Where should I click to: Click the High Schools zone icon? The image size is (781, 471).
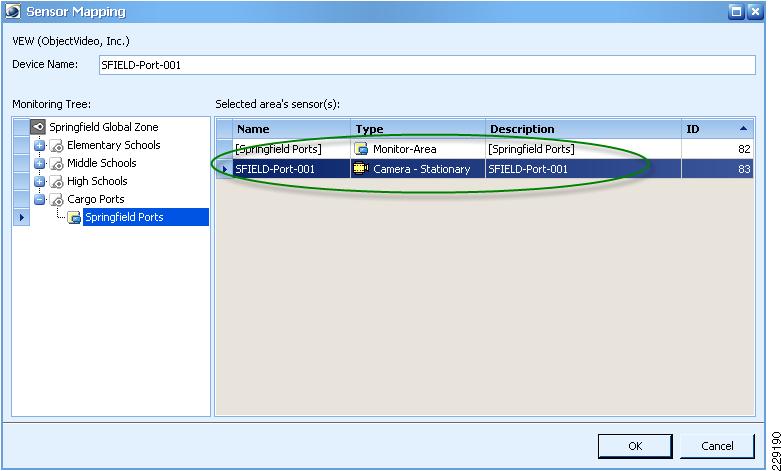tap(57, 182)
